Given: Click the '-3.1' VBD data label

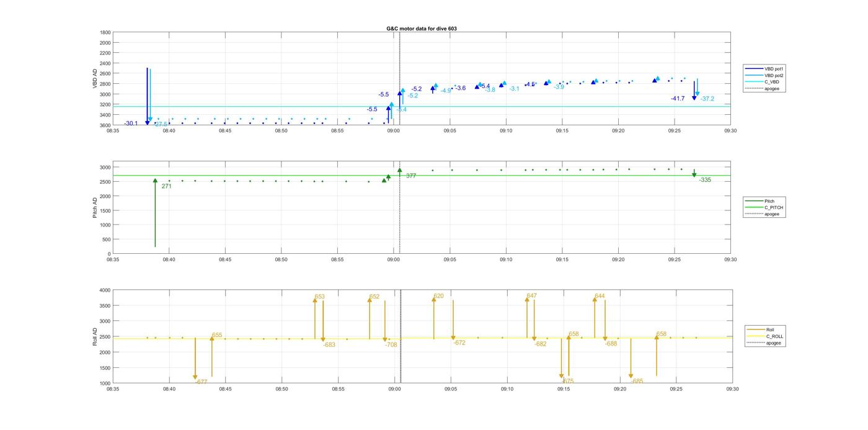Looking at the screenshot, I should pos(514,89).
